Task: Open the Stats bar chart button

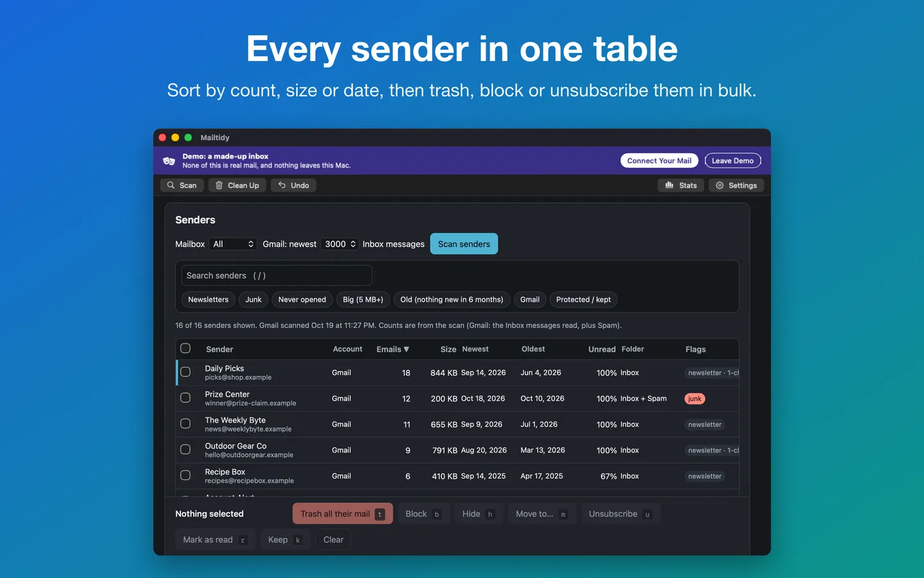Action: point(681,185)
